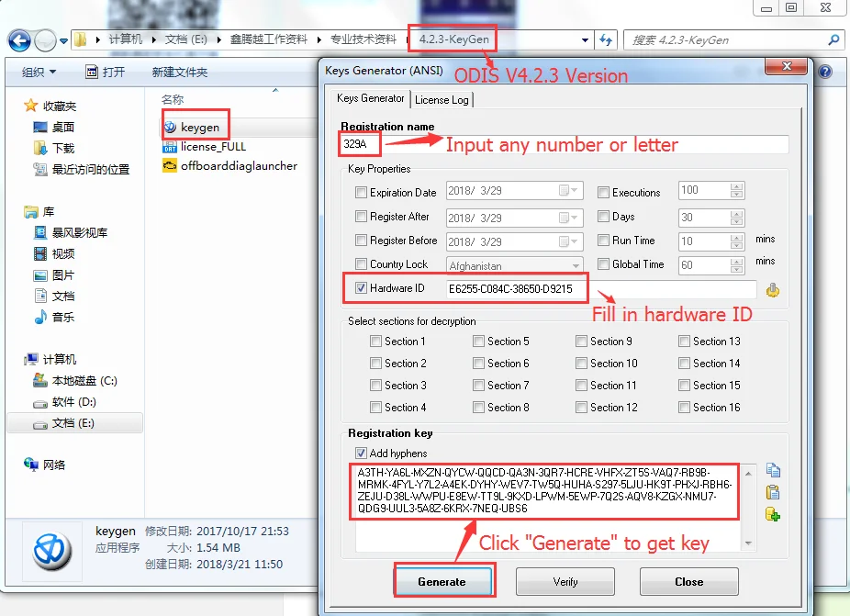Click the Explorer back navigation arrow
850x616 pixels.
(19, 40)
